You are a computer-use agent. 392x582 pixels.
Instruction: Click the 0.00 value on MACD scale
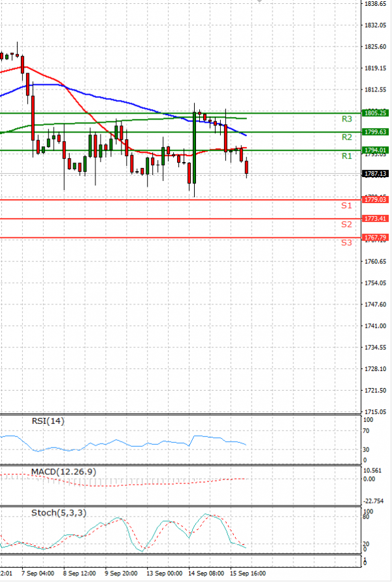coord(369,479)
